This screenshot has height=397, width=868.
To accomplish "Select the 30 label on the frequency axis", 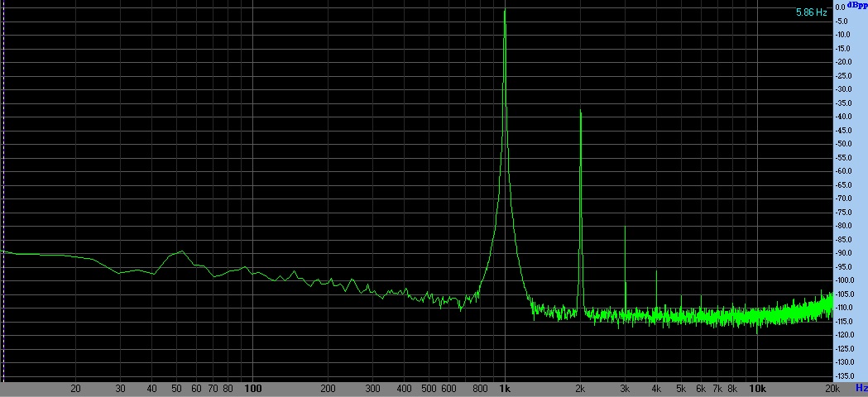I will pos(121,388).
